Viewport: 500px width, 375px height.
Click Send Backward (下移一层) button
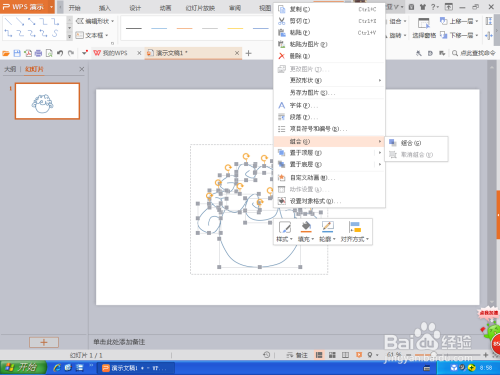tap(459, 35)
